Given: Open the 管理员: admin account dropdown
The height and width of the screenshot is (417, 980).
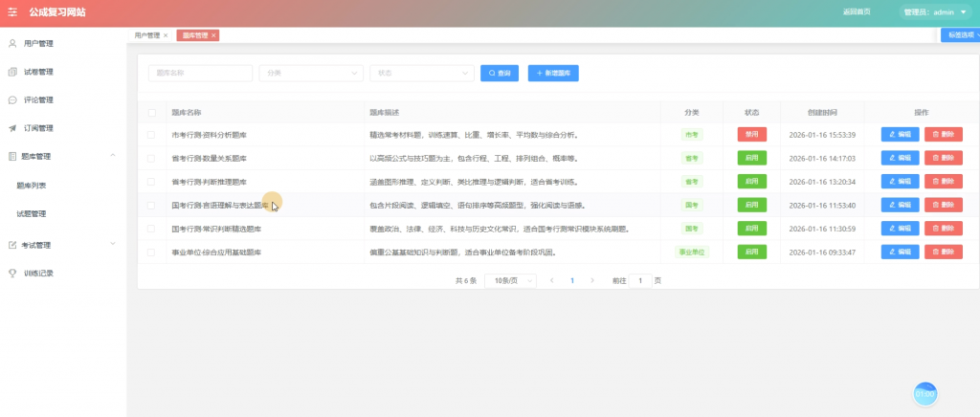Looking at the screenshot, I should coord(936,11).
